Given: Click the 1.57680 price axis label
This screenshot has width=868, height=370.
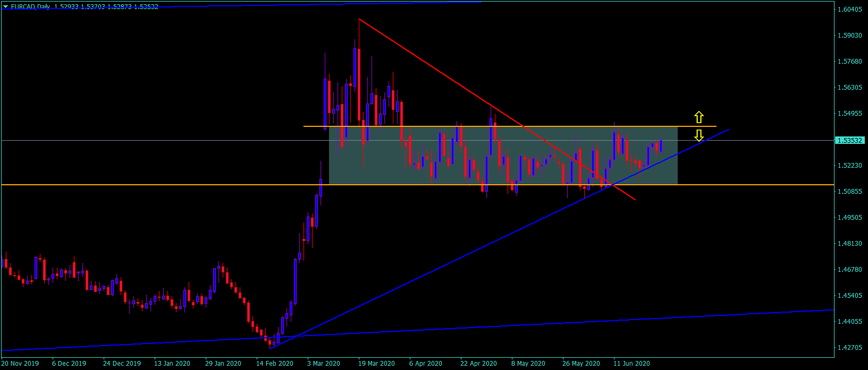Looking at the screenshot, I should click(849, 62).
